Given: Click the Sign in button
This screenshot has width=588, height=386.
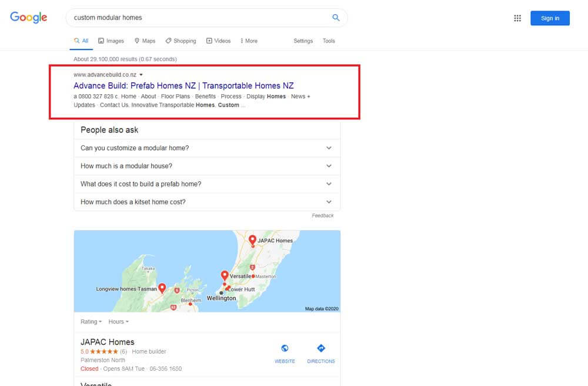Looking at the screenshot, I should pyautogui.click(x=550, y=18).
